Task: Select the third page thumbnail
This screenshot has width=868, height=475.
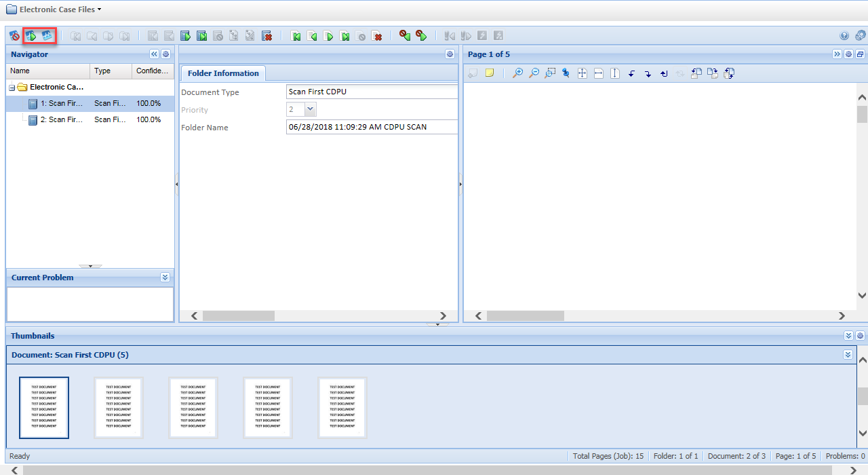Action: click(193, 408)
